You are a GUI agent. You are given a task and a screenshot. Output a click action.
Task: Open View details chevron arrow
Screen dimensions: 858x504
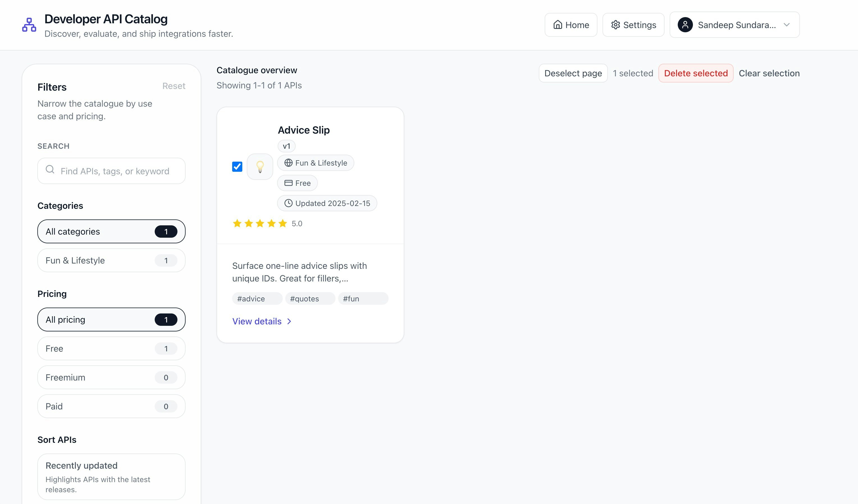click(289, 322)
